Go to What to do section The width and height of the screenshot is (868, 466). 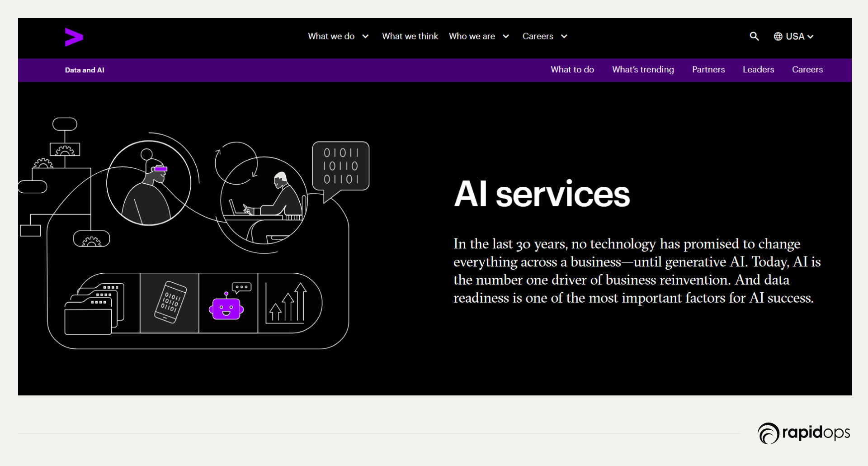(x=572, y=70)
